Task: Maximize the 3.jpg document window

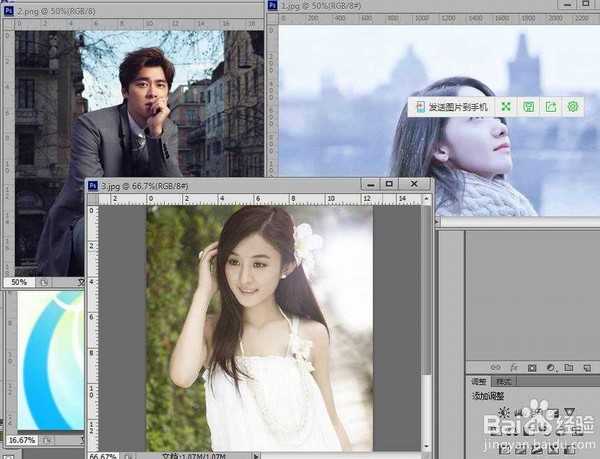Action: click(x=389, y=184)
